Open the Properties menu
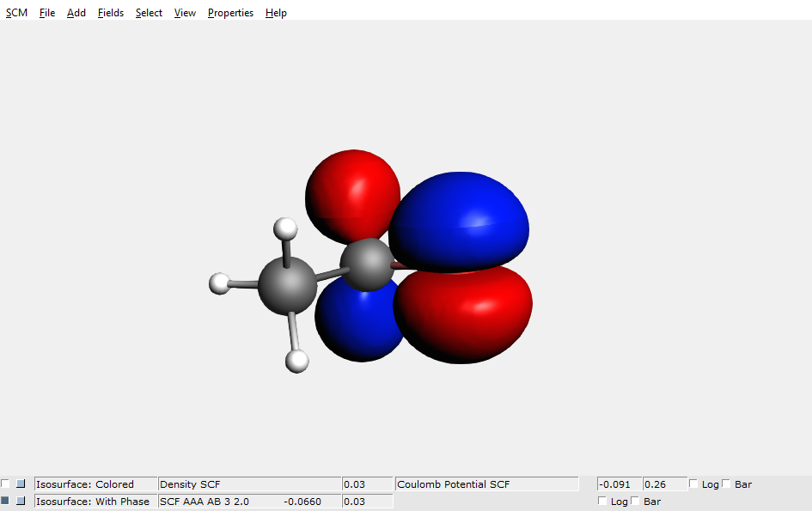 click(230, 12)
